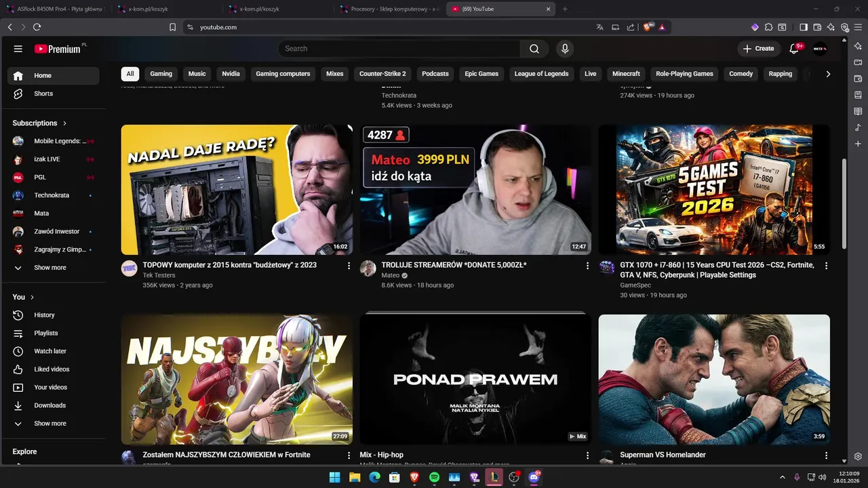Screen dimensions: 868x488
Task: Select the Music filter chip
Action: click(x=197, y=74)
